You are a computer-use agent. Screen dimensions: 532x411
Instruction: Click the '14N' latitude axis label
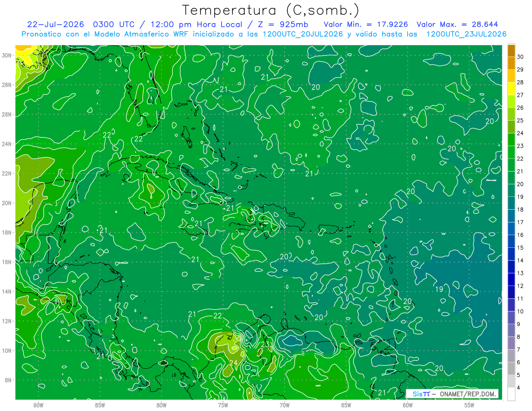tap(8, 292)
